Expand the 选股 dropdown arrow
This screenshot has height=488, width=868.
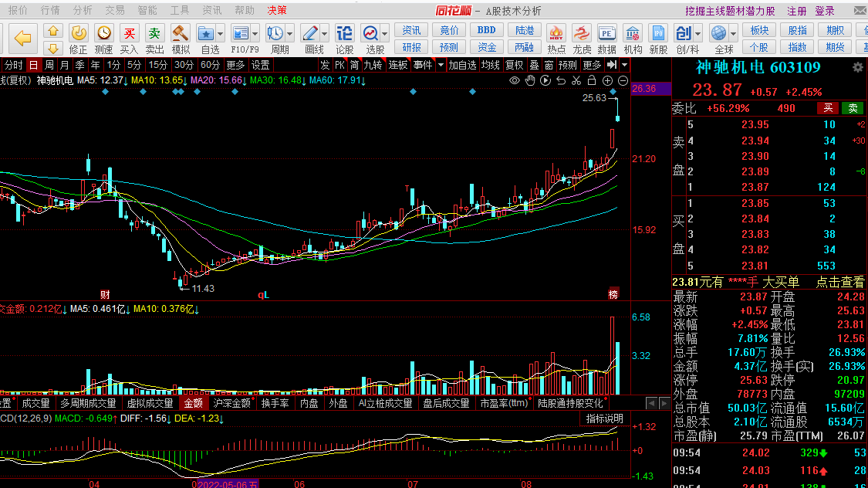tap(385, 34)
